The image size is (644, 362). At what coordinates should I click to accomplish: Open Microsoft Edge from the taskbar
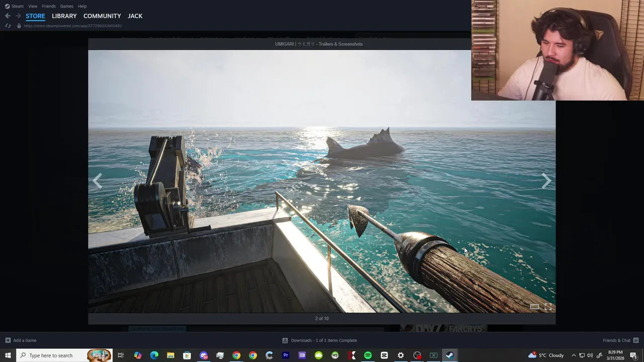point(154,355)
